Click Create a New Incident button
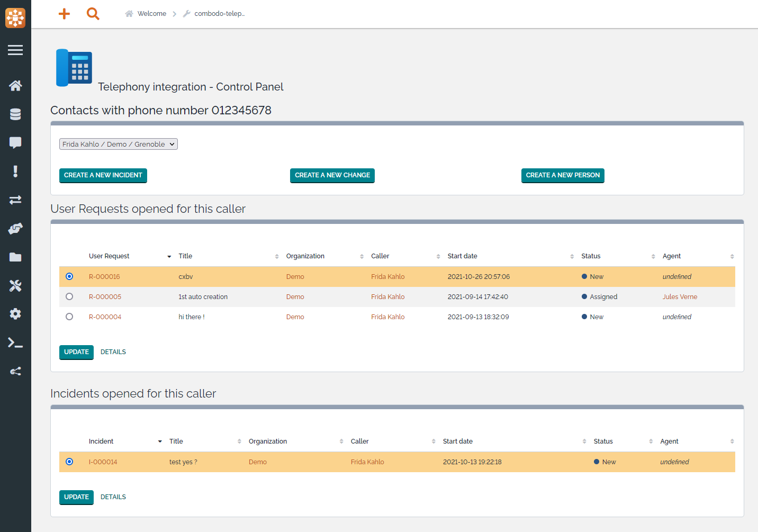Viewport: 758px width, 532px height. (103, 175)
